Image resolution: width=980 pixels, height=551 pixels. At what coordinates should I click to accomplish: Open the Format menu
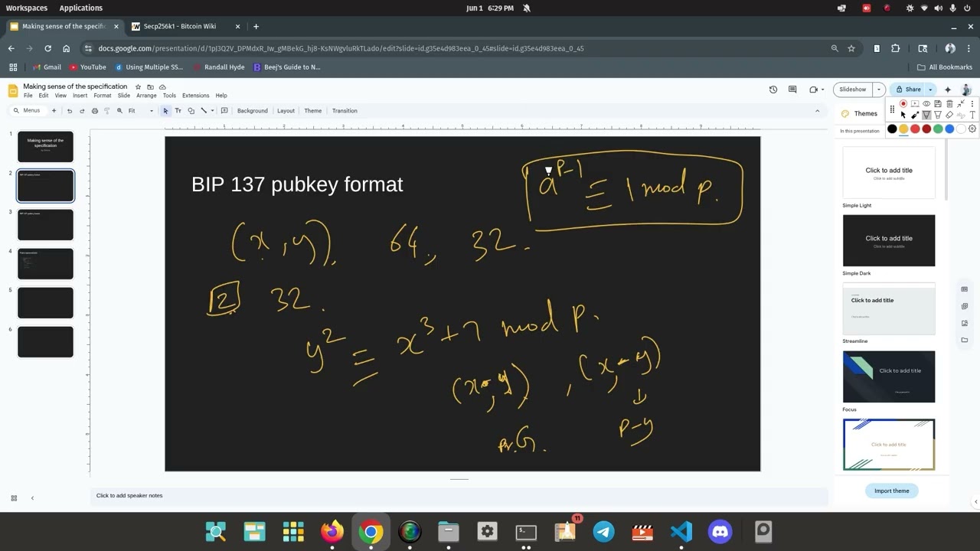click(103, 96)
